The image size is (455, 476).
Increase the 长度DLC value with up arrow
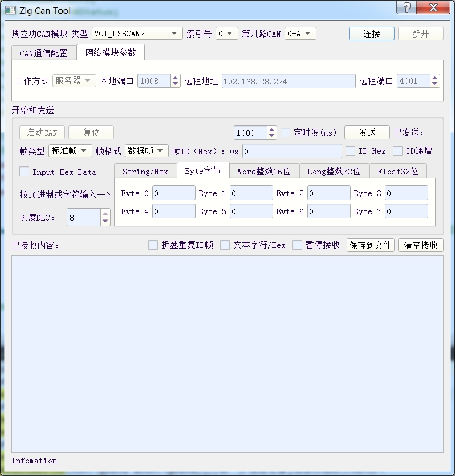[x=105, y=213]
